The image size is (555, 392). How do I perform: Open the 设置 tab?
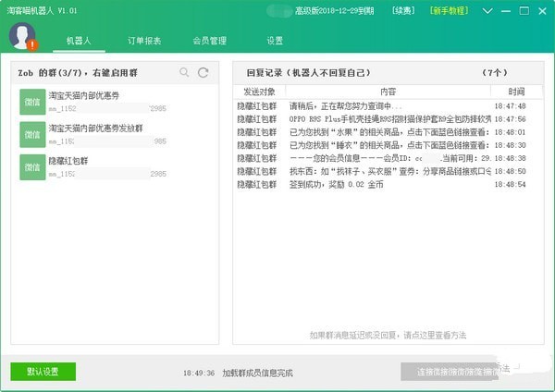pyautogui.click(x=275, y=41)
